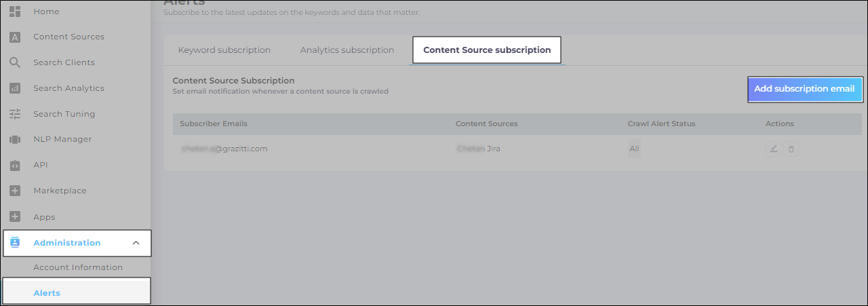Open the Keyword subscription tab
The width and height of the screenshot is (868, 306).
[224, 50]
